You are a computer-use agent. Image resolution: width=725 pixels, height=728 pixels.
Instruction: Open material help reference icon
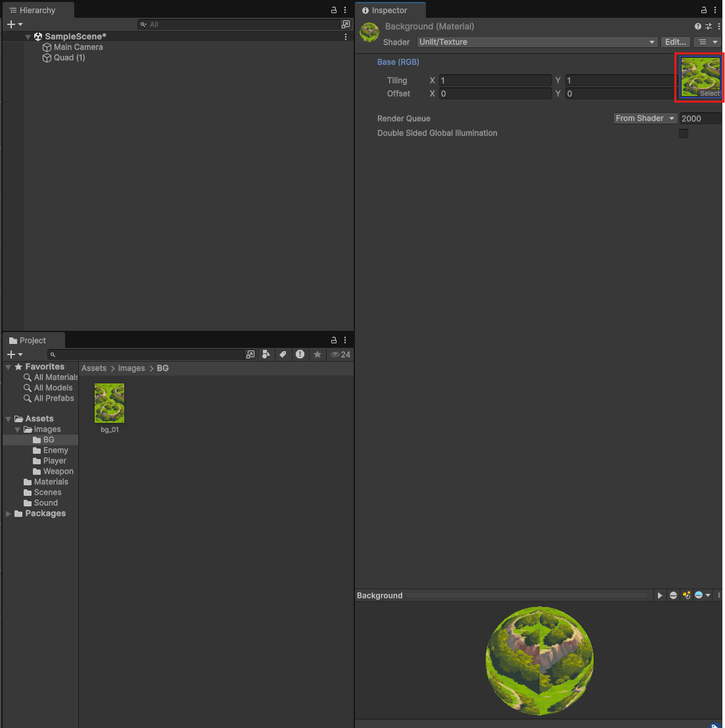point(697,26)
